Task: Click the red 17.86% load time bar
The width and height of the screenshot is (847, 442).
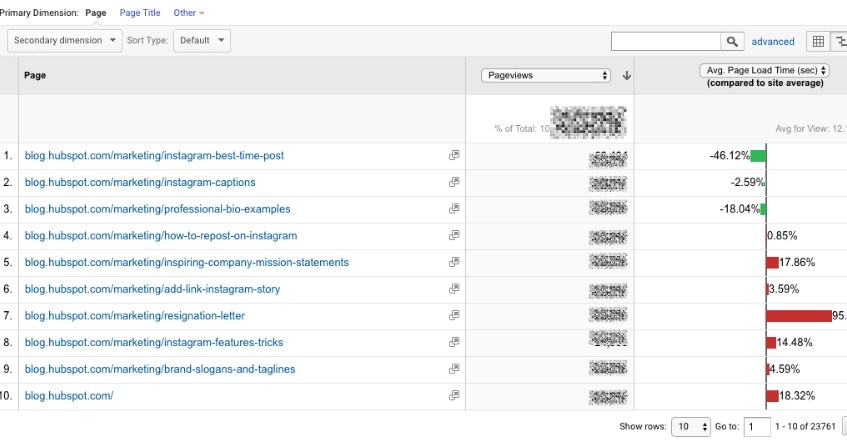Action: click(x=772, y=263)
